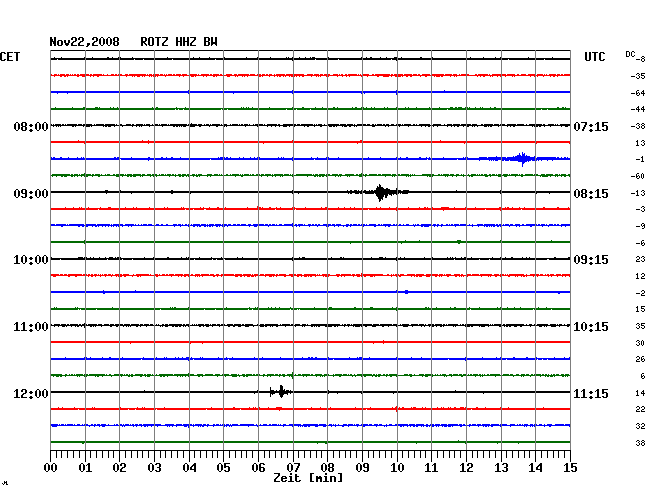Viewport: 650px width, 494px height.
Task: Click the 10:15 UTC time label
Action: pyautogui.click(x=591, y=327)
